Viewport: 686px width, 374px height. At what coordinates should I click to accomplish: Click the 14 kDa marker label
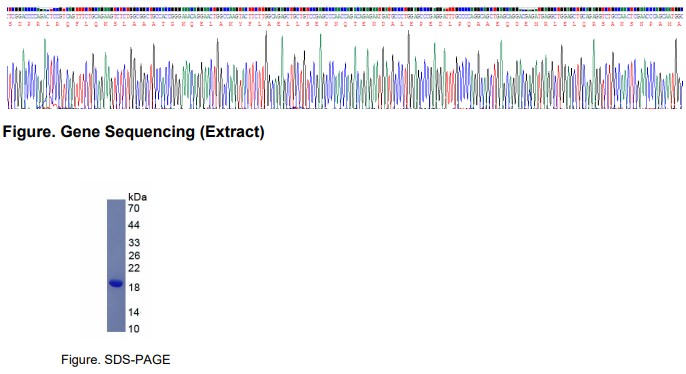tap(134, 312)
